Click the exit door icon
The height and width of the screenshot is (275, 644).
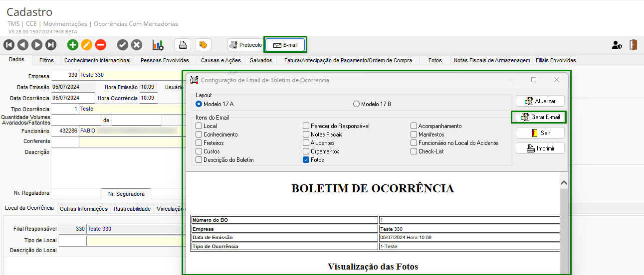point(634,45)
